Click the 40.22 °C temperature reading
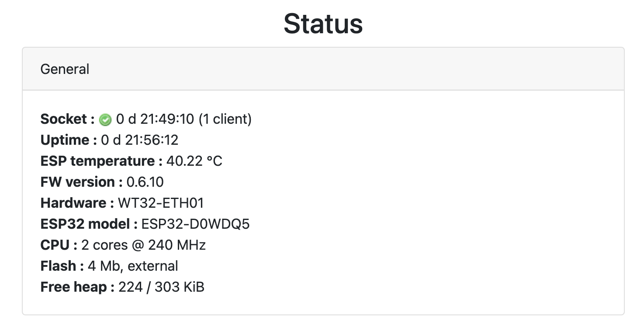 pyautogui.click(x=194, y=161)
